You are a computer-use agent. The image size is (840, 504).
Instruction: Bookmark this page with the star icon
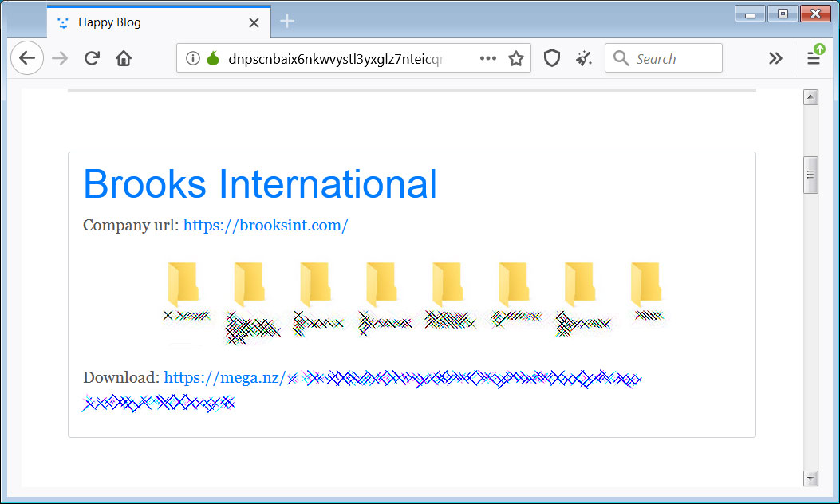(x=516, y=58)
